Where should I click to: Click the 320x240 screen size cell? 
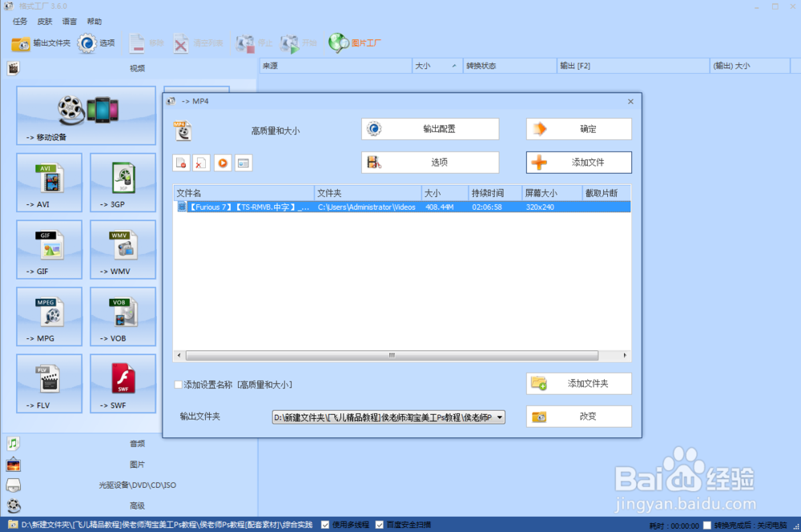point(540,208)
